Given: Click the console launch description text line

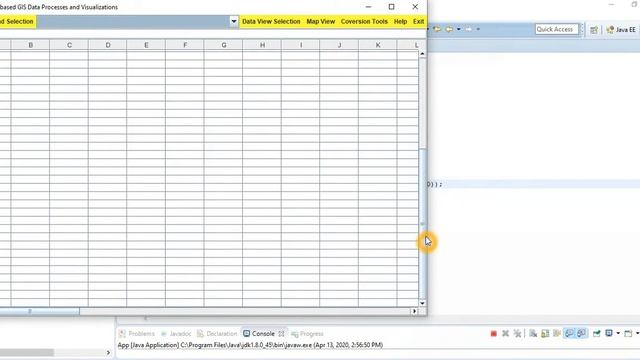Looking at the screenshot, I should 250,345.
